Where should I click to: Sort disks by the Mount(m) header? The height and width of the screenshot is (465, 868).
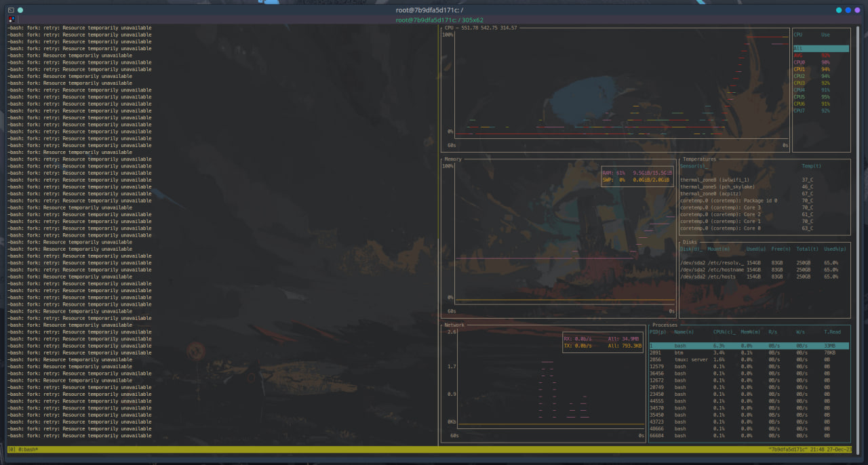pos(720,249)
